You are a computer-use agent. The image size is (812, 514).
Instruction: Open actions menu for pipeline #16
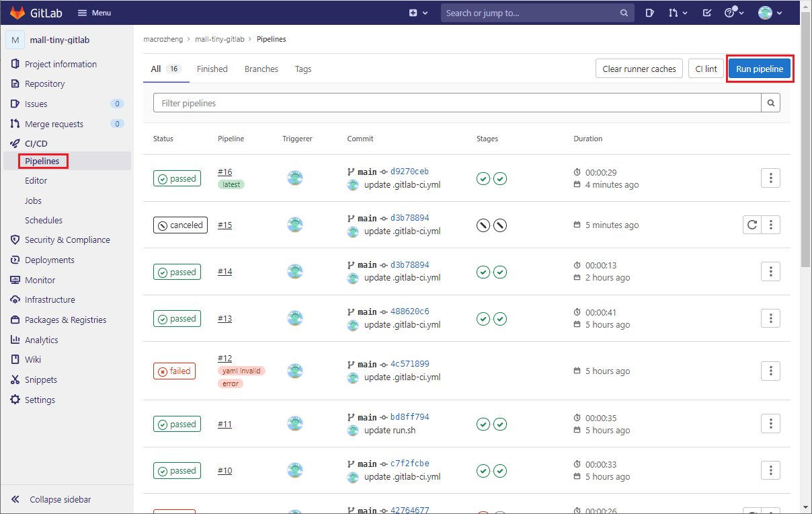click(770, 178)
